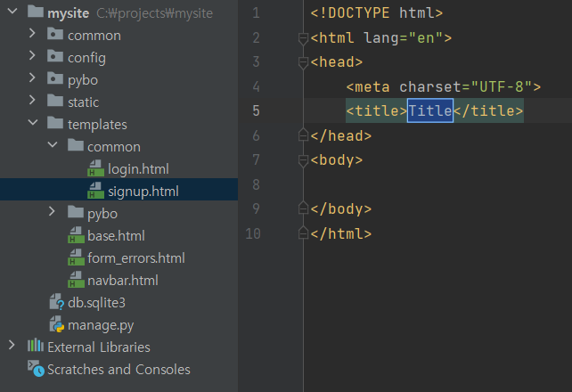
Task: Select Scratches and Consoles entry
Action: point(118,370)
